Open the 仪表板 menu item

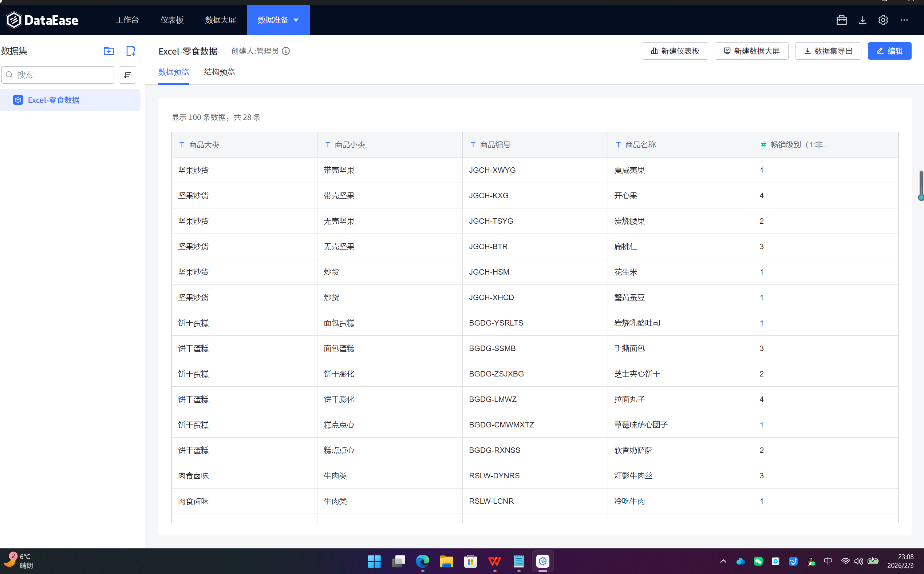click(172, 20)
